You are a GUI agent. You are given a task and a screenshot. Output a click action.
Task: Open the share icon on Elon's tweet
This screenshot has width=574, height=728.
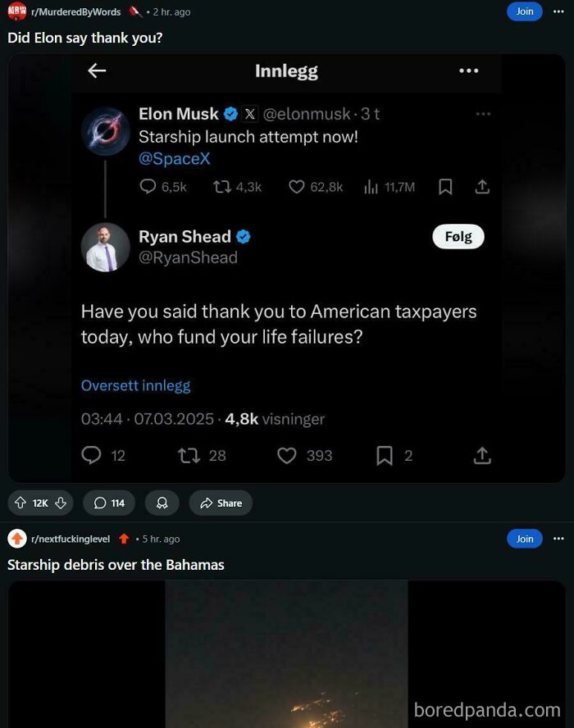[482, 187]
